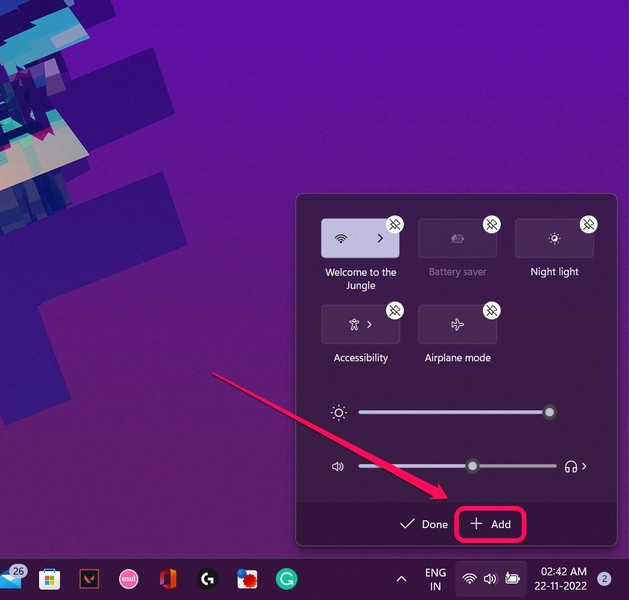Click Done to finish editing quick settings
The width and height of the screenshot is (629, 600).
(424, 524)
